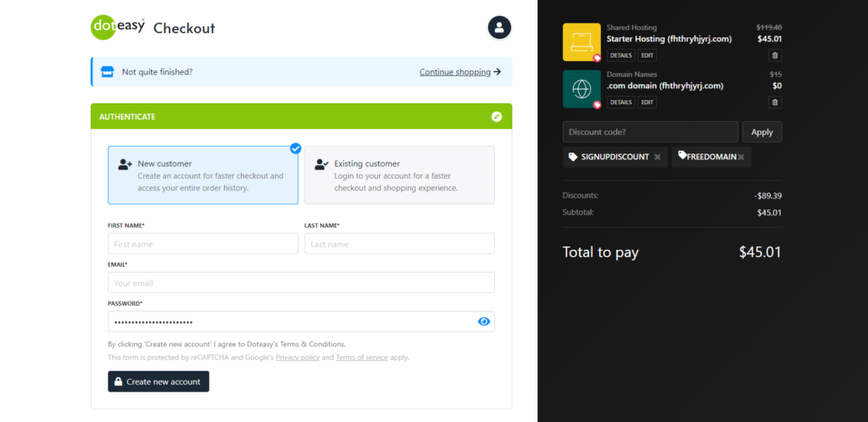Toggle password visibility eye icon

pos(484,321)
